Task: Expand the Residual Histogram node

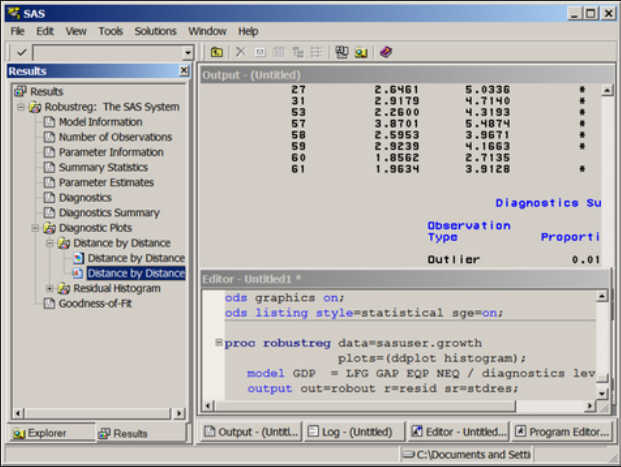Action: (50, 288)
